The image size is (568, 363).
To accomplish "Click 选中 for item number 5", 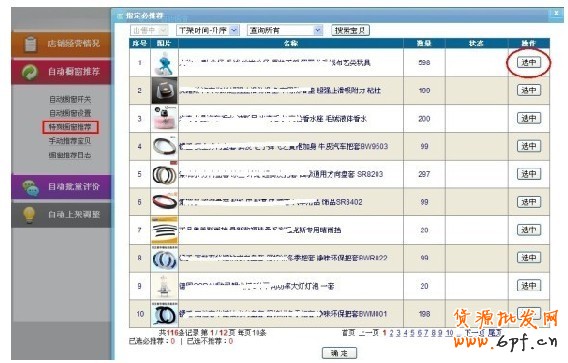I will point(529,174).
